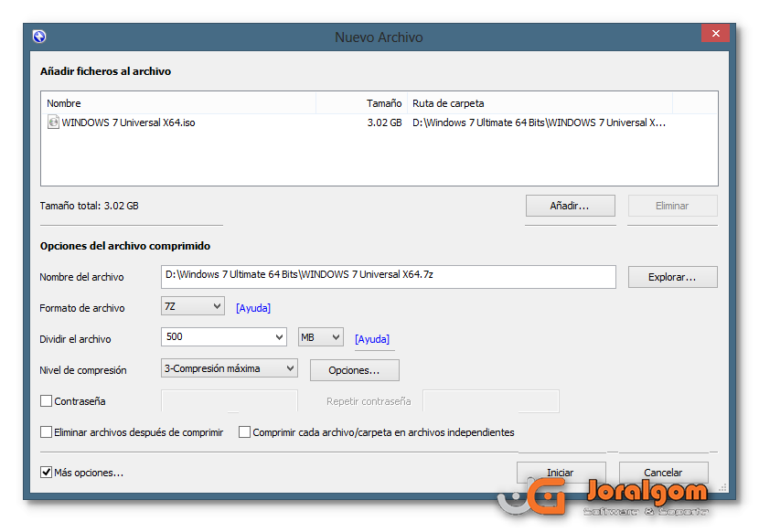Click the Tamaño column header
The image size is (759, 532).
pyautogui.click(x=361, y=103)
